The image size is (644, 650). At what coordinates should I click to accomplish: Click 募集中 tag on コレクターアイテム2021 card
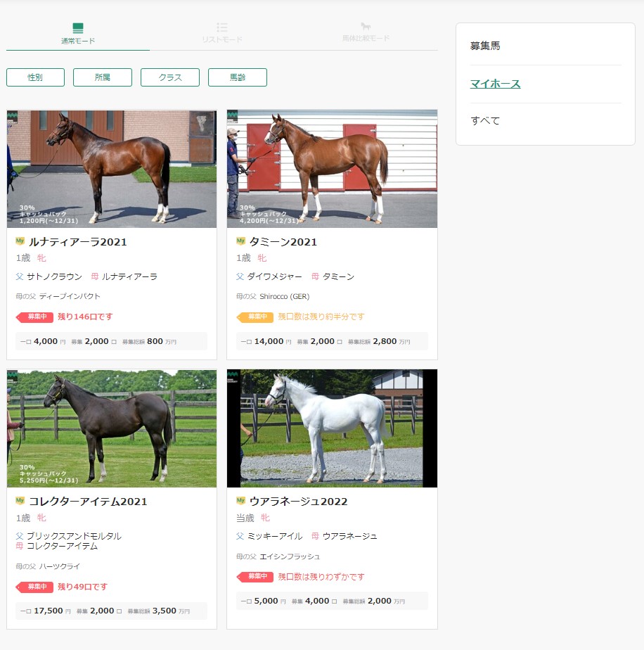point(35,587)
